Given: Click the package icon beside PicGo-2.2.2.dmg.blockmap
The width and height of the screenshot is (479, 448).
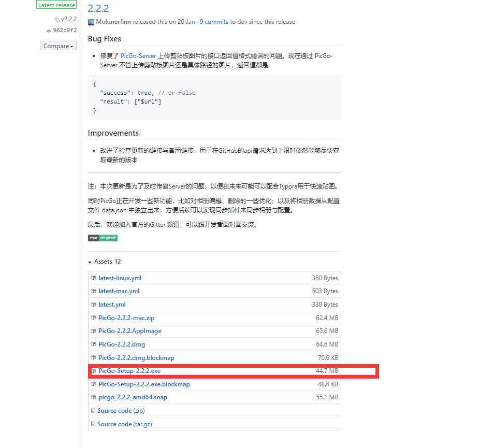Looking at the screenshot, I should 94,357.
